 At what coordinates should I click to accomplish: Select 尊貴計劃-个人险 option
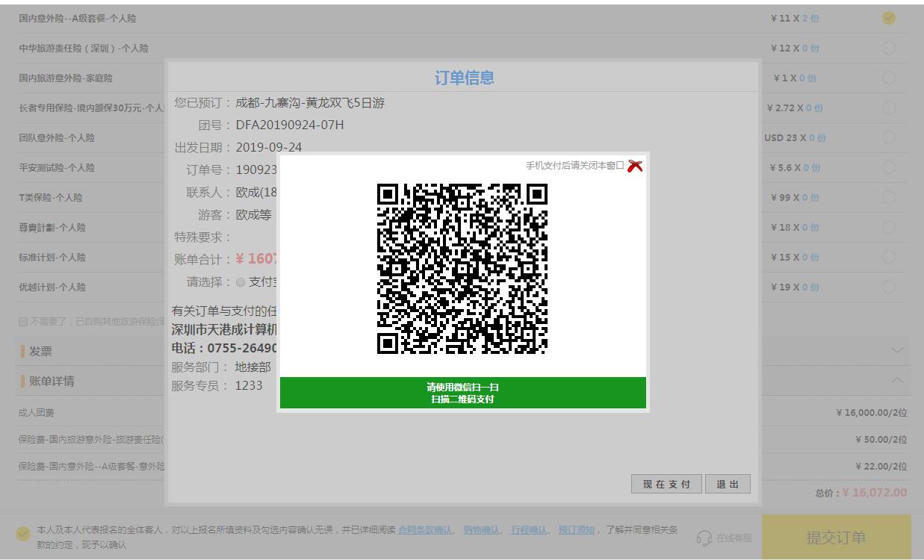pos(889,227)
